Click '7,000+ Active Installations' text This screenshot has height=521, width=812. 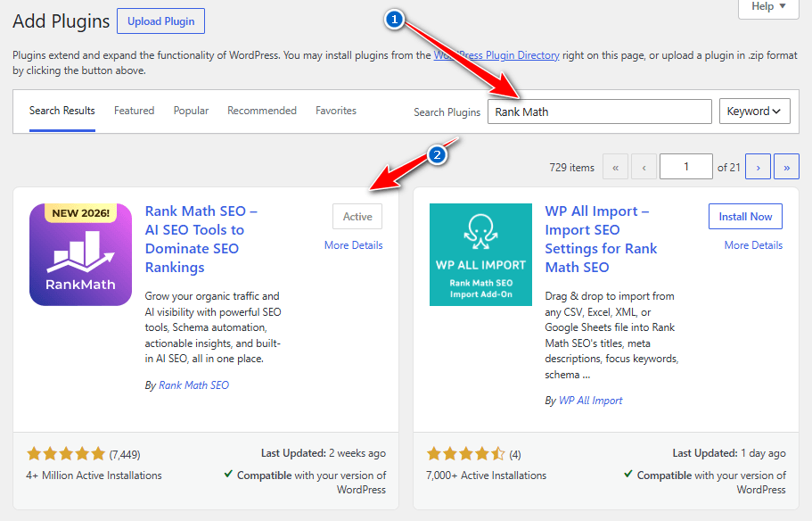487,476
